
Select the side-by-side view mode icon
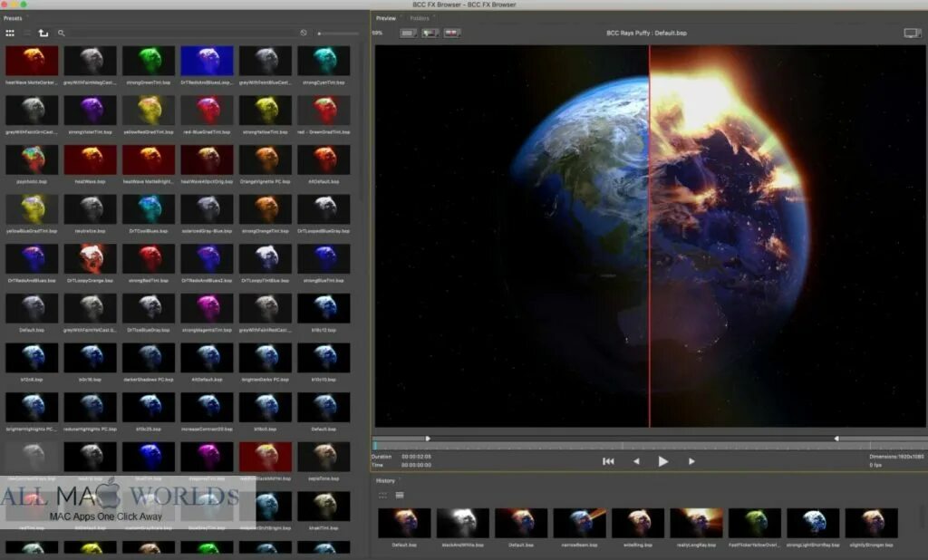tap(452, 34)
